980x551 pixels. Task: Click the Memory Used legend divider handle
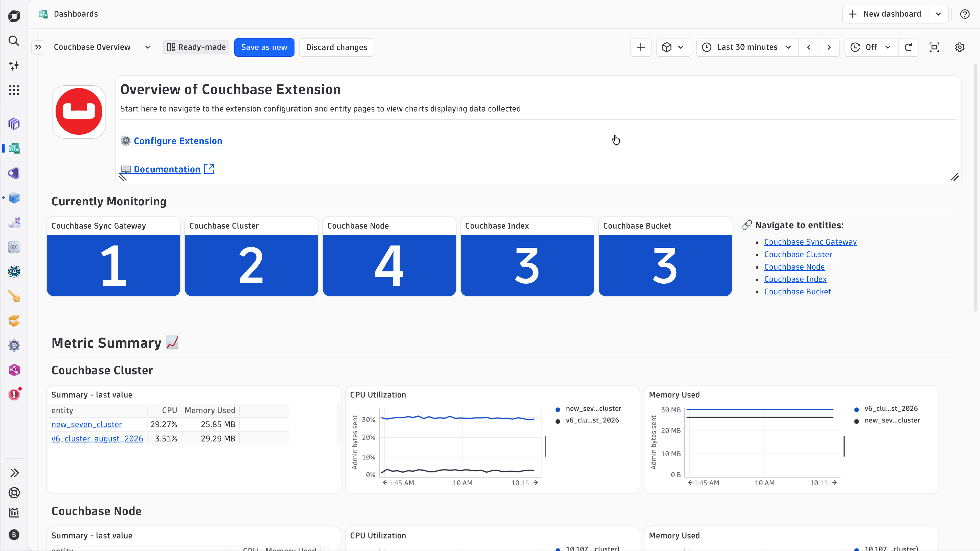(x=844, y=446)
